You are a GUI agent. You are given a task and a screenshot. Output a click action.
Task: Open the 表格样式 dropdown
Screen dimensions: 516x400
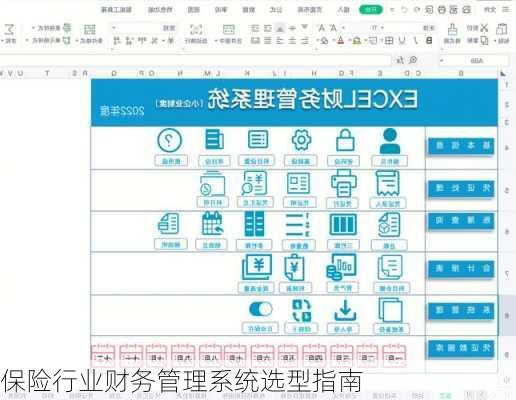[x=34, y=28]
